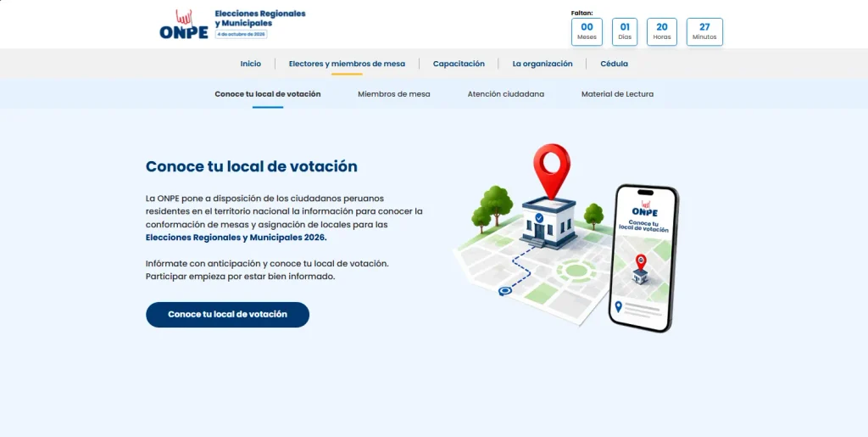Click the blue Conoce tu local de votación button
Image resolution: width=868 pixels, height=437 pixels.
pos(227,315)
